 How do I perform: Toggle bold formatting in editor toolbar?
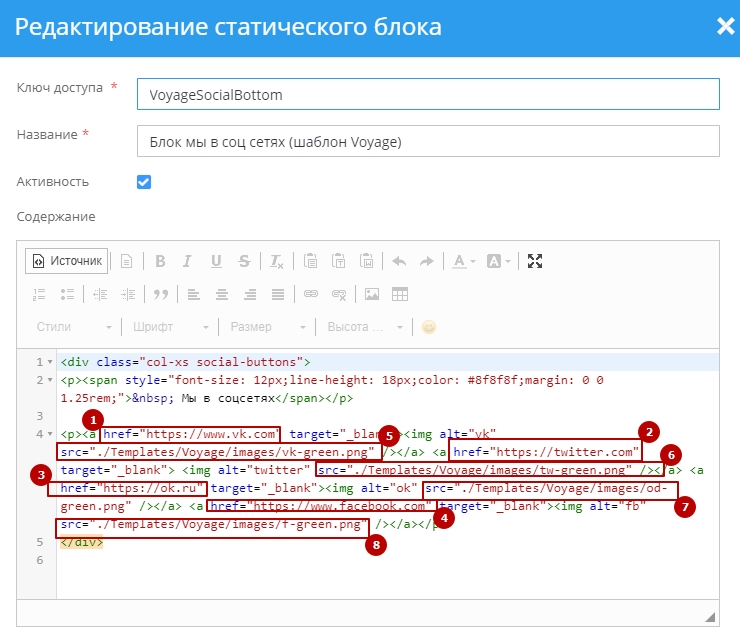pos(160,262)
